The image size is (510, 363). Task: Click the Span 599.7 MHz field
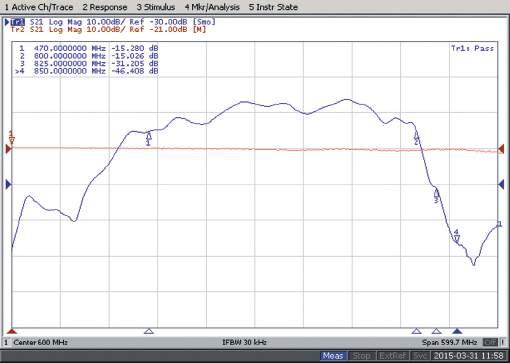[x=449, y=342]
